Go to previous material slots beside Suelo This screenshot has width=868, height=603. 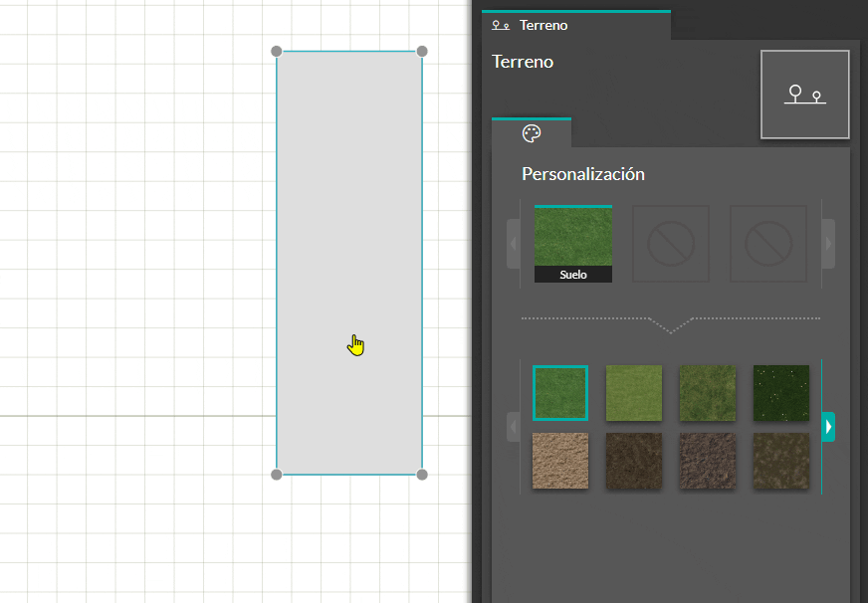pyautogui.click(x=514, y=244)
